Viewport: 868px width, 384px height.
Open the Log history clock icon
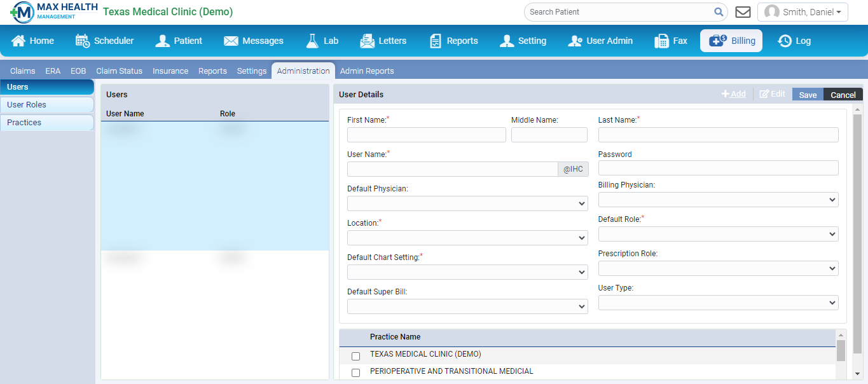coord(785,41)
